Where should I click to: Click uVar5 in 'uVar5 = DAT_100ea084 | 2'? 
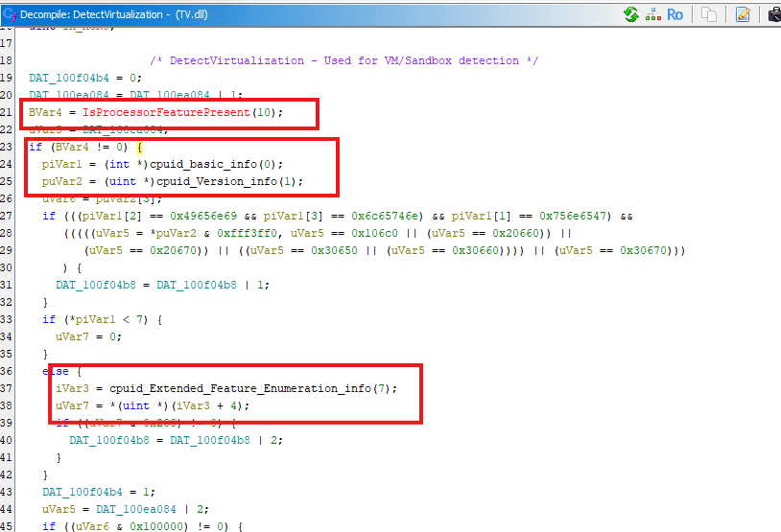click(59, 509)
